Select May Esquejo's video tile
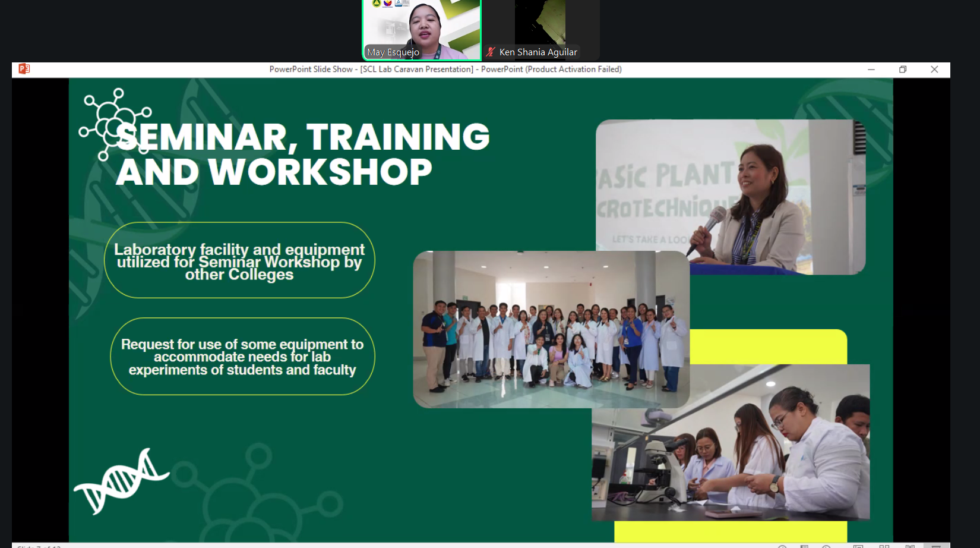The height and width of the screenshot is (548, 980). click(422, 27)
